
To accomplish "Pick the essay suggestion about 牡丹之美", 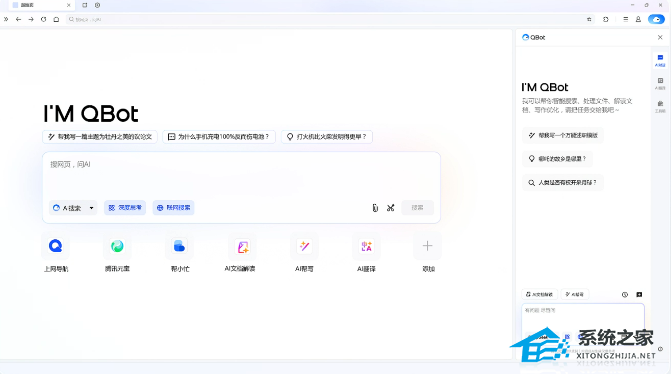I will coord(100,137).
